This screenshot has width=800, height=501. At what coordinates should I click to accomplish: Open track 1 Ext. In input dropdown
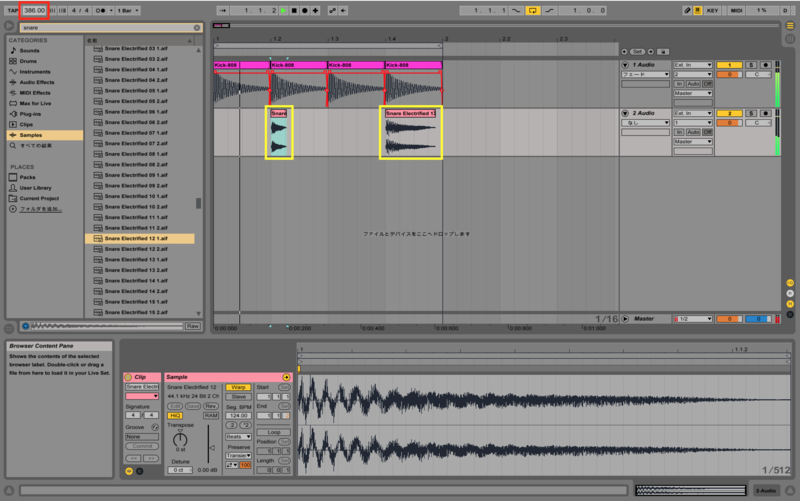[x=692, y=65]
